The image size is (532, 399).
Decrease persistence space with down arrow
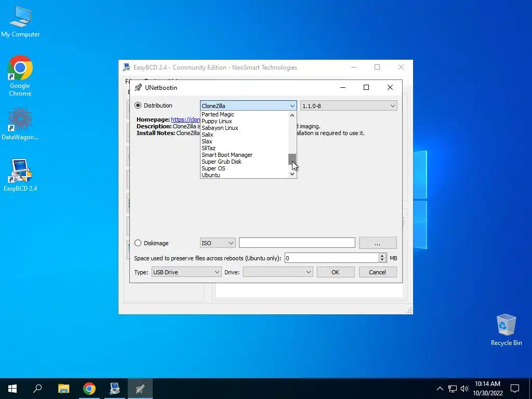pos(382,261)
